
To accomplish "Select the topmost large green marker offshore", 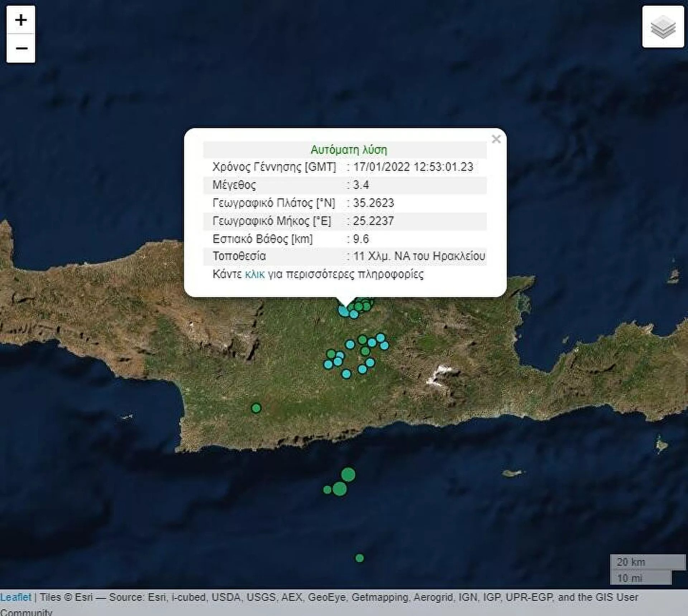I will point(348,474).
